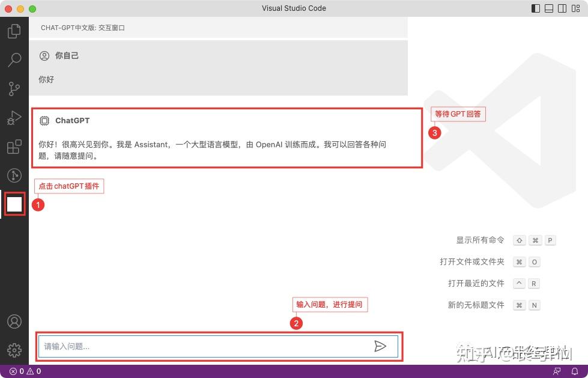Toggle the bottom panel layout button

(549, 8)
